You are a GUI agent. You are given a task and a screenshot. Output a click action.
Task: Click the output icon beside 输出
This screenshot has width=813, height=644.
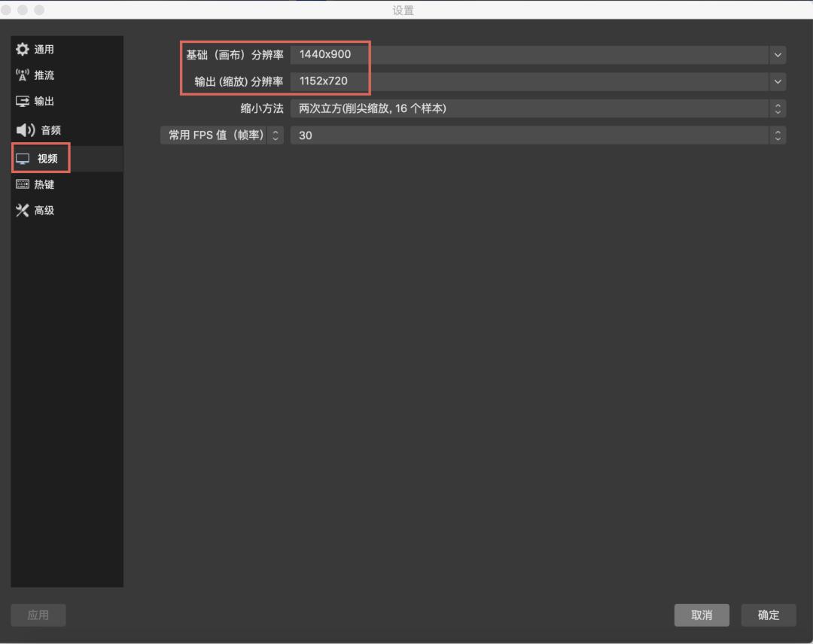(x=22, y=101)
